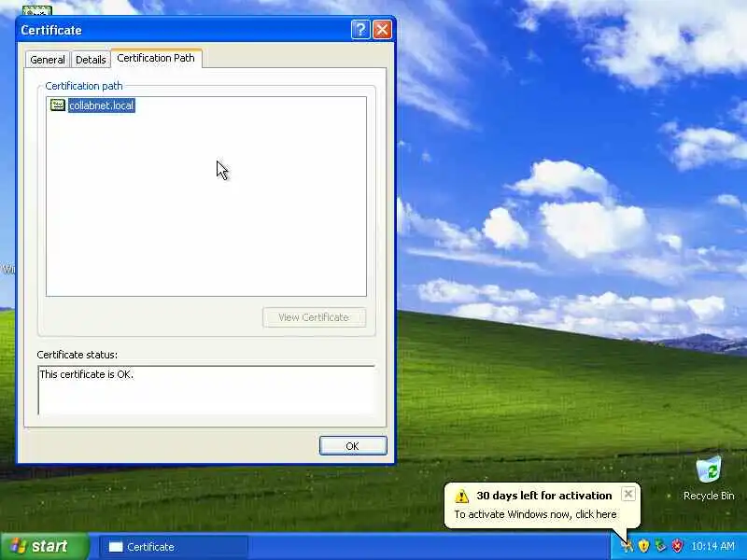Viewport: 747px width, 560px height.
Task: Click the yellow Windows Update shield tray icon
Action: [643, 546]
